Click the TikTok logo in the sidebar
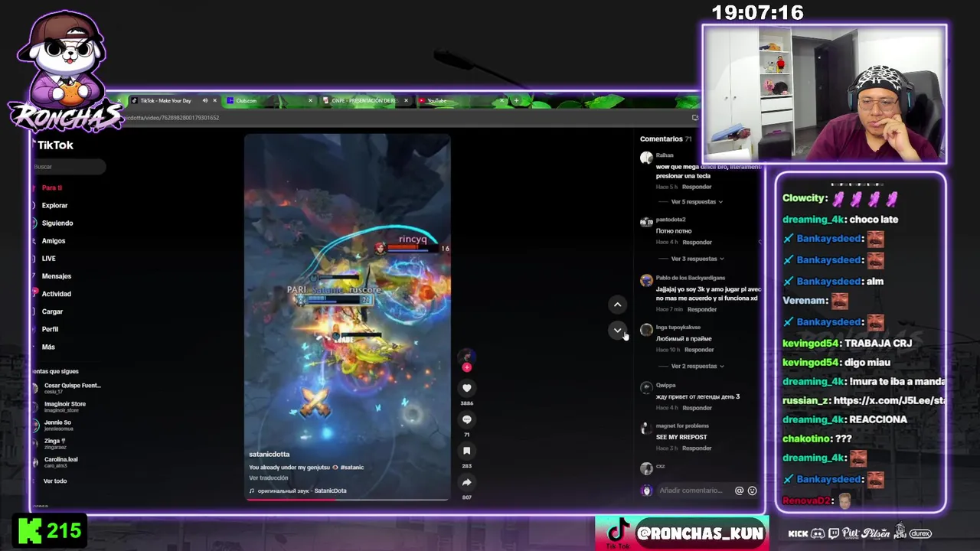The width and height of the screenshot is (980, 551). (54, 145)
